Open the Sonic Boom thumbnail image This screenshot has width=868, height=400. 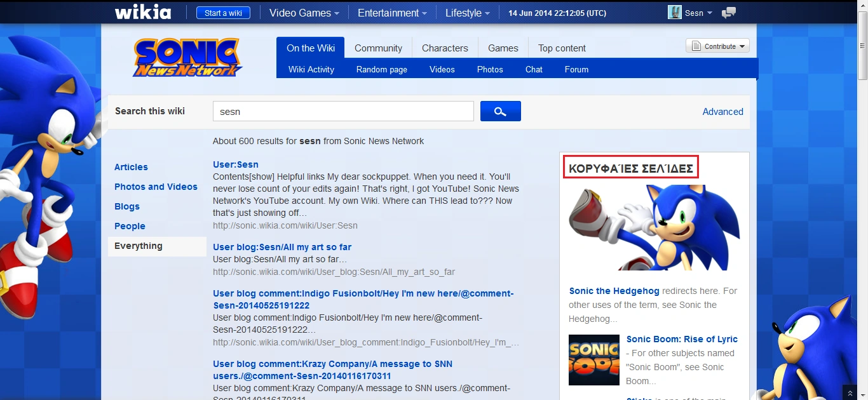(593, 360)
